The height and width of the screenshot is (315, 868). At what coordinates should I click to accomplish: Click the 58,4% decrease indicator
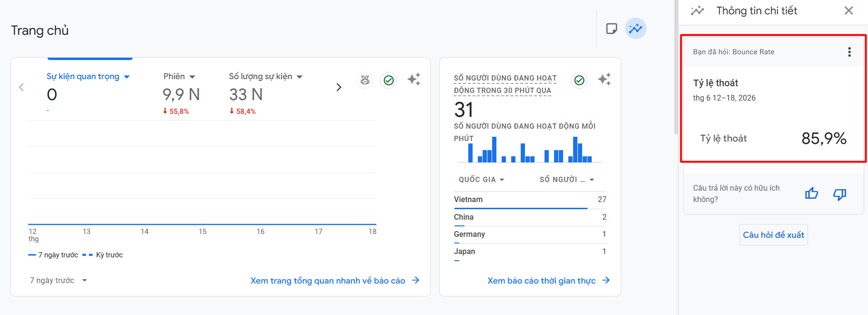[242, 111]
